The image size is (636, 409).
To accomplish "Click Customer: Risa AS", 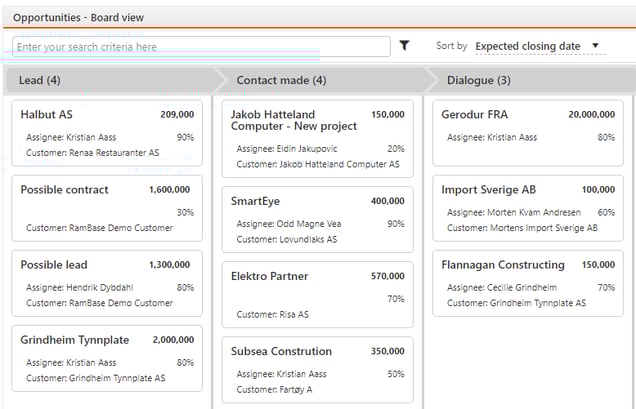I will point(273,314).
